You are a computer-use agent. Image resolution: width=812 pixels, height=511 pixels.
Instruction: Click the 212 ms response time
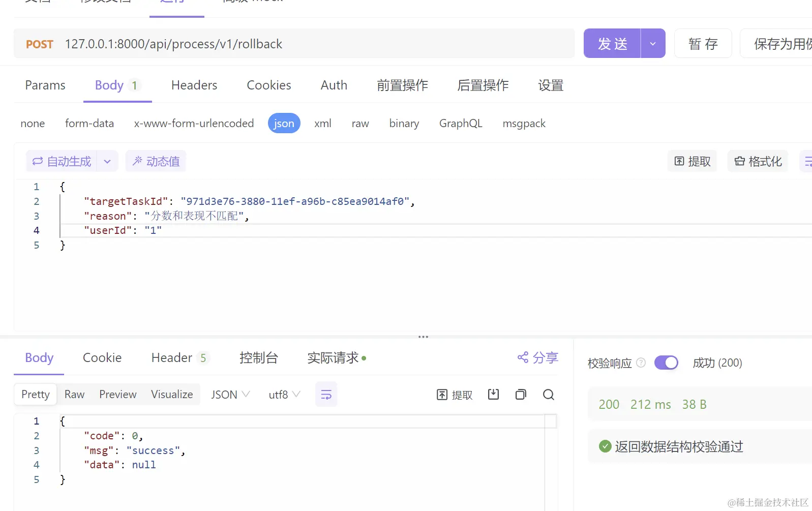[x=650, y=404]
